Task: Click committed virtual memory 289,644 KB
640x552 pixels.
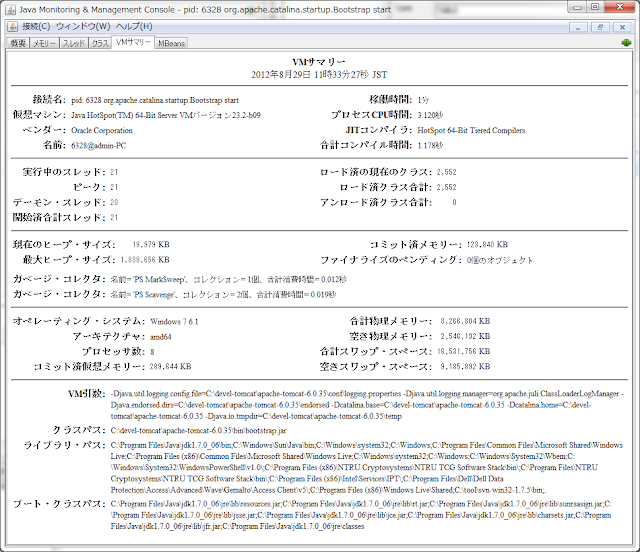Action: [x=170, y=367]
